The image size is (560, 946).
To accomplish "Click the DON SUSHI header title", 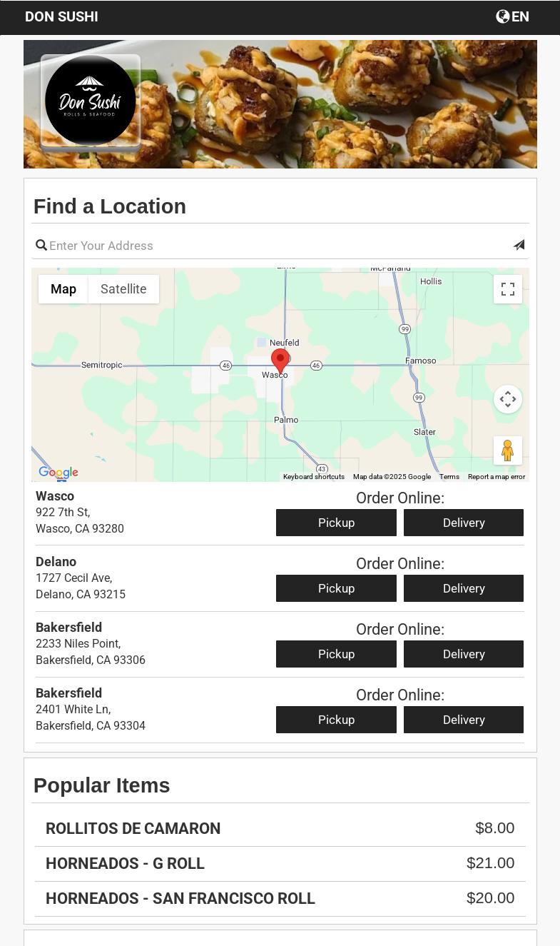I will pyautogui.click(x=61, y=16).
